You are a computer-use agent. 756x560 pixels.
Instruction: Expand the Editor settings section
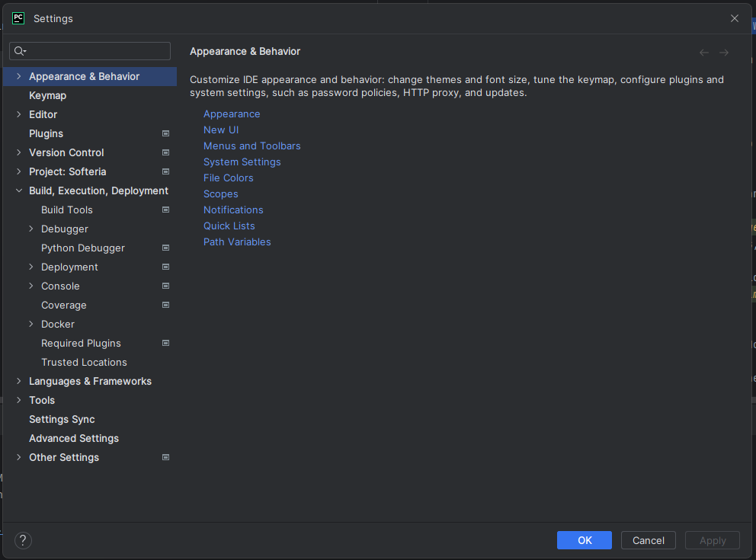tap(19, 114)
